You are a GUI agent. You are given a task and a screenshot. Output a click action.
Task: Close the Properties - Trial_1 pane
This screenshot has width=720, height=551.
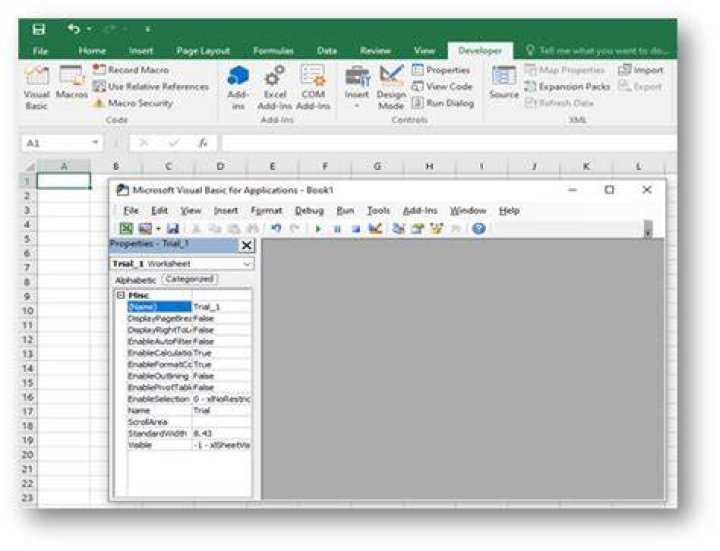(247, 245)
